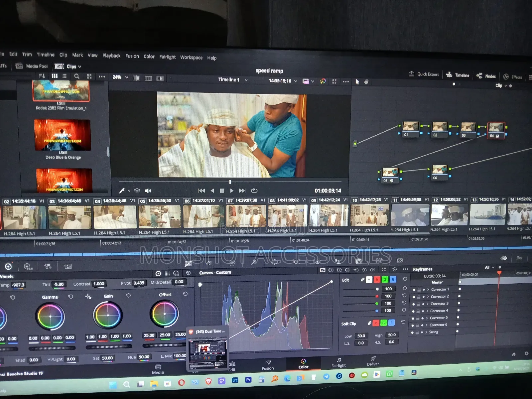The image size is (532, 399).
Task: Open the Media Pool panel
Action: 32,66
